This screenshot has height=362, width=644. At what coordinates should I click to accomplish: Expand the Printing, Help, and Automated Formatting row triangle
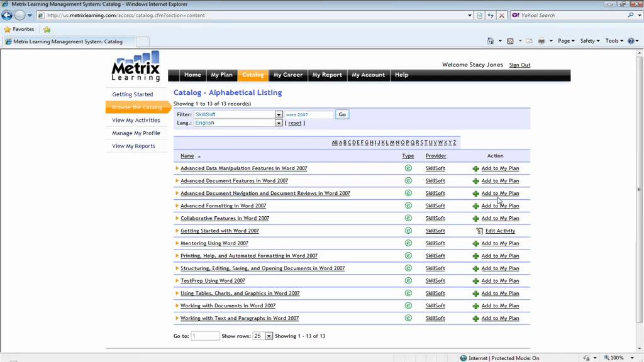point(177,256)
